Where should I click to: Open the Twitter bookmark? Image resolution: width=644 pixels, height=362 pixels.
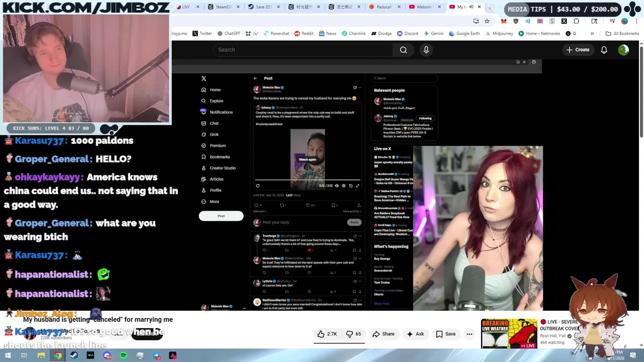(x=202, y=34)
